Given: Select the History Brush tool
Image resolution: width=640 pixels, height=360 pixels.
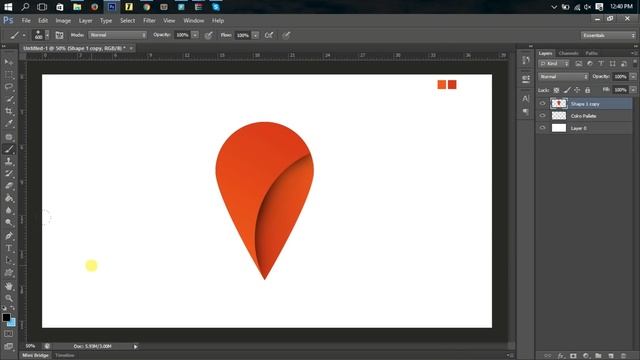Looking at the screenshot, I should 9,173.
